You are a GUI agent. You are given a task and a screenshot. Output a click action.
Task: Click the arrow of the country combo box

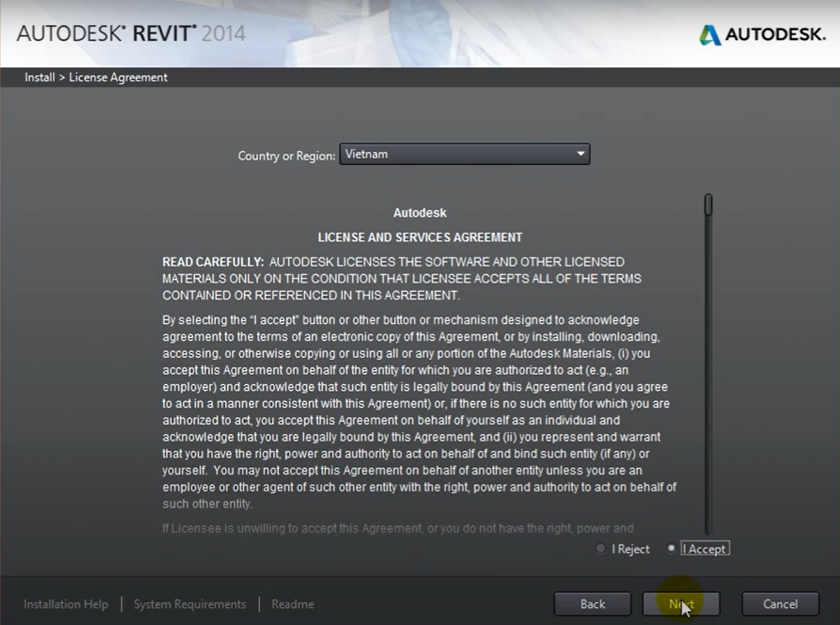(580, 154)
